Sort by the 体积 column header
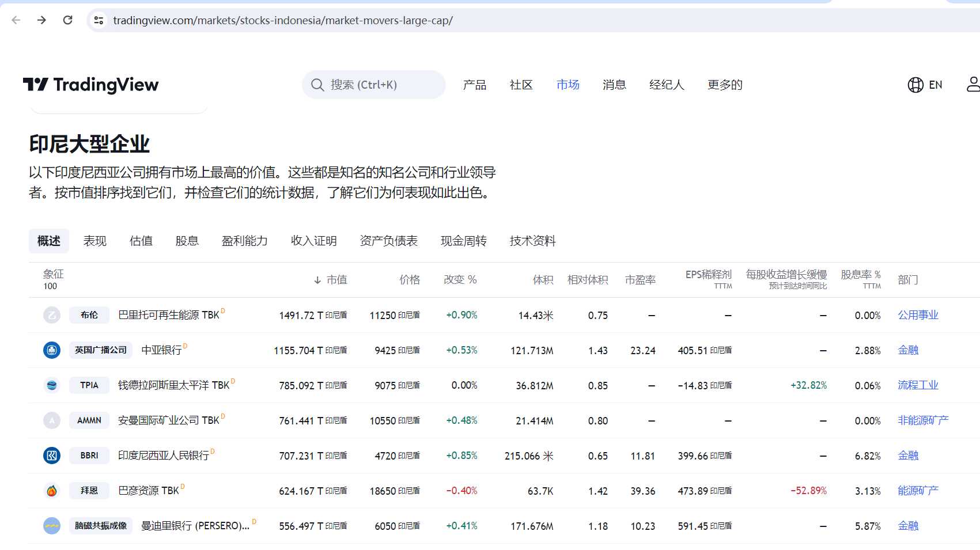The width and height of the screenshot is (980, 550). point(543,280)
